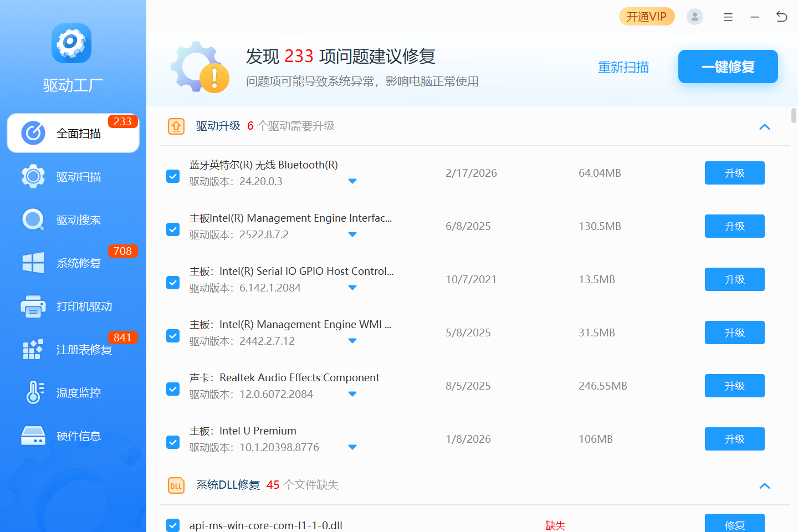Collapse the 驱动升级 section chevron

point(765,127)
